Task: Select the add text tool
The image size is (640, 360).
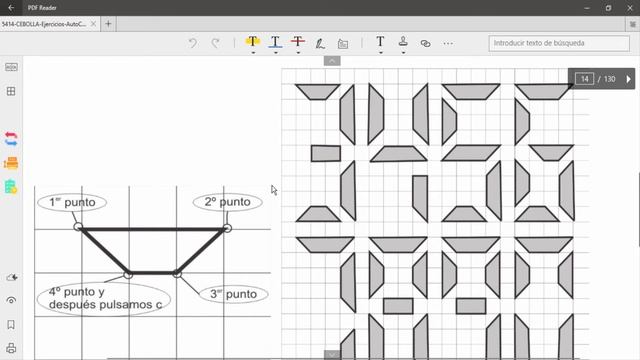Action: click(380, 41)
